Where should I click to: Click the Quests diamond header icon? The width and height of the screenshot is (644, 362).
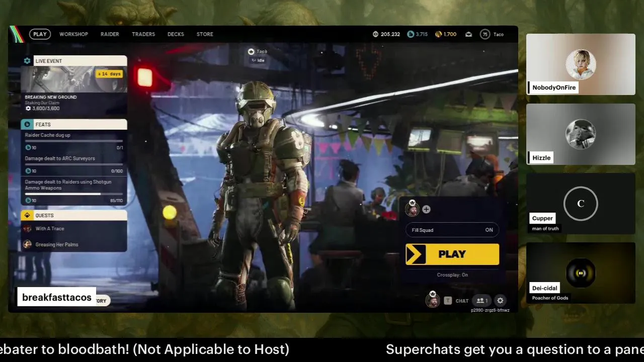pos(27,215)
